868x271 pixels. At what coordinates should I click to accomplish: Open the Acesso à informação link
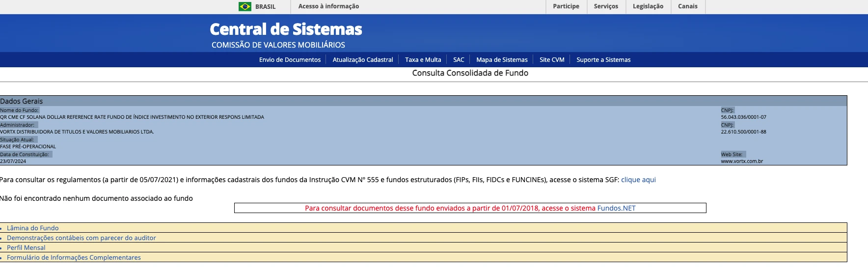coord(328,6)
